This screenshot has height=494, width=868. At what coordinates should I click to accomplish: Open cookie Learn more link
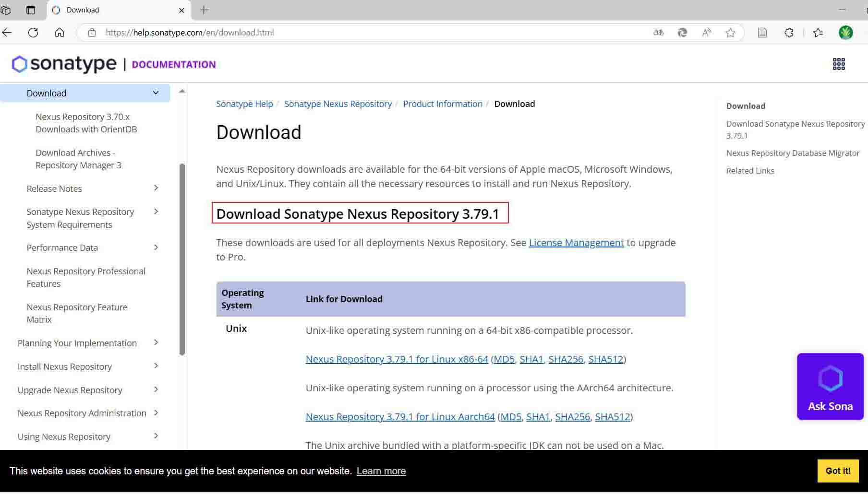(381, 471)
